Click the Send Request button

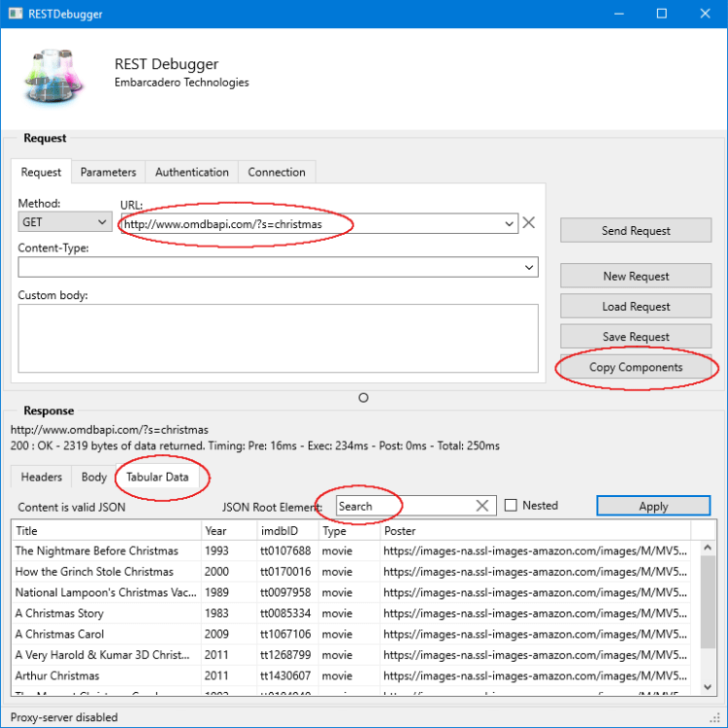click(636, 230)
